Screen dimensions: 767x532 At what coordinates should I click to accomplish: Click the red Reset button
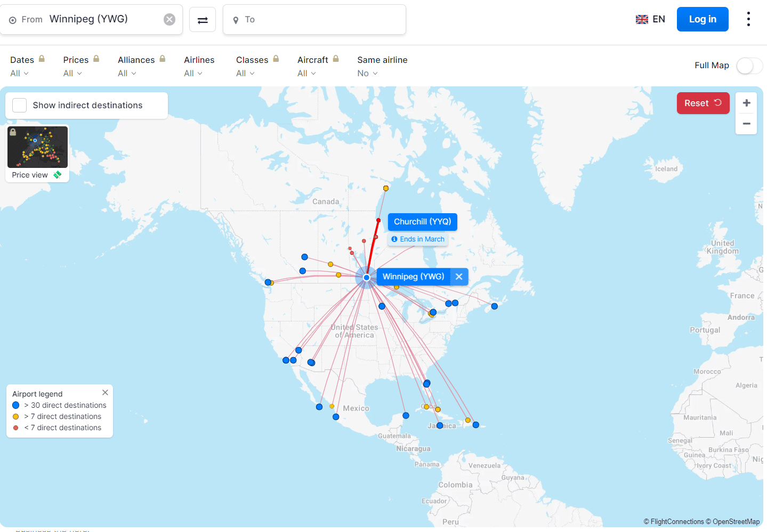click(x=703, y=103)
